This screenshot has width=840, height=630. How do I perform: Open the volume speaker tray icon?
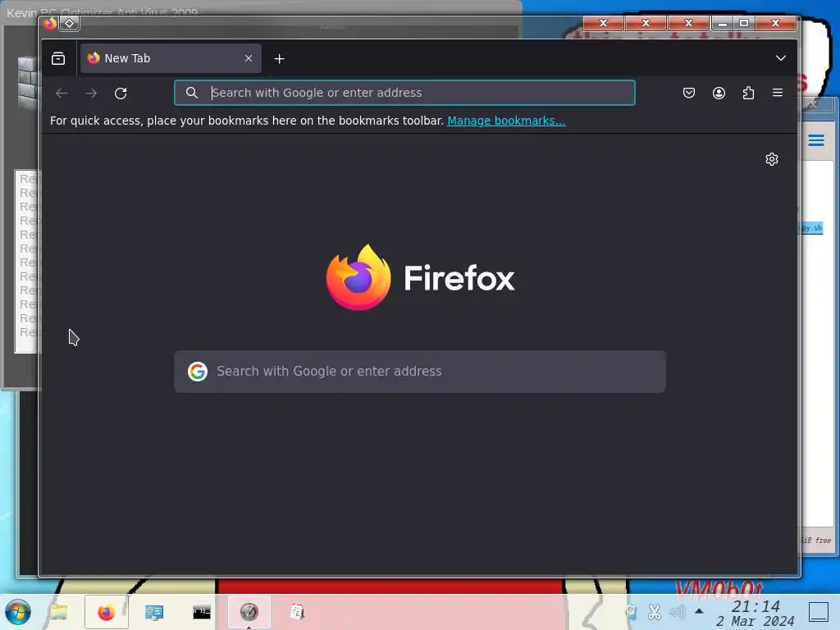point(677,612)
